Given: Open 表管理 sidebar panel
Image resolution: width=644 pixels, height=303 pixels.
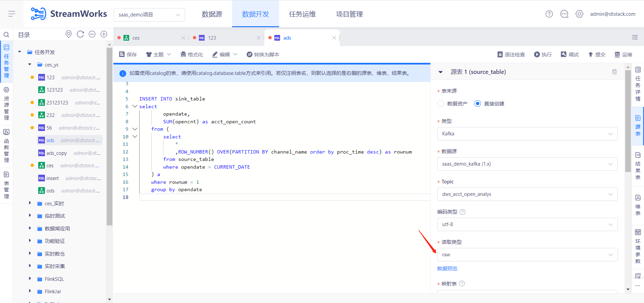Looking at the screenshot, I should [x=6, y=185].
